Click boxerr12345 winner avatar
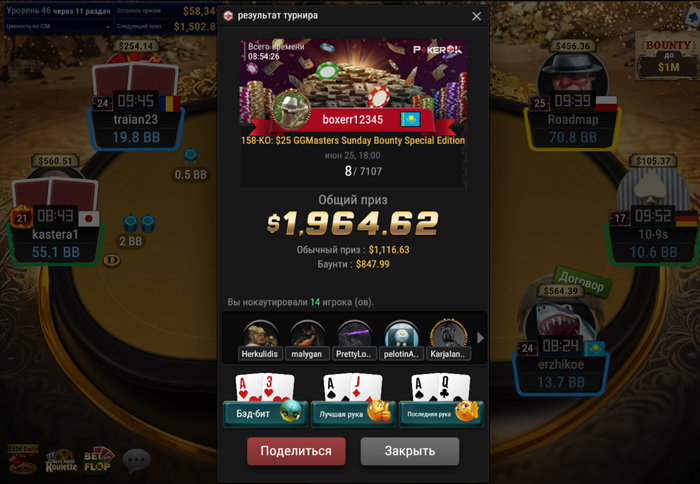The image size is (700, 484). pyautogui.click(x=292, y=108)
